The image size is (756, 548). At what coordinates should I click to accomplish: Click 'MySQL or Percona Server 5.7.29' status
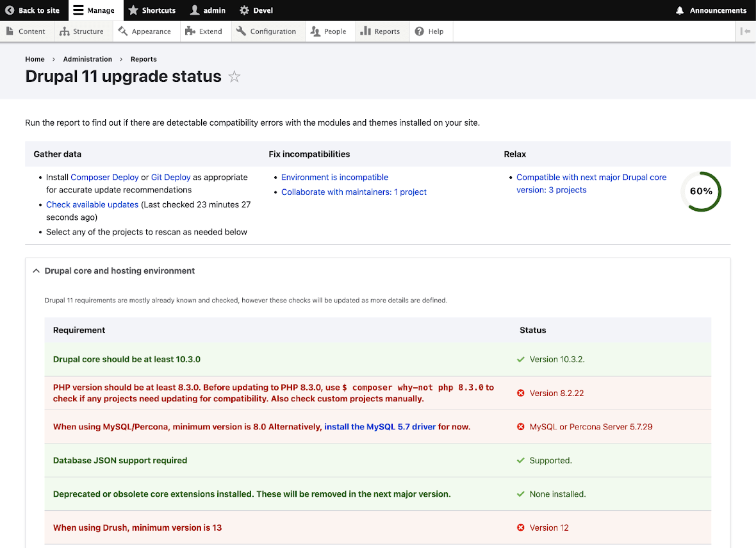point(591,426)
